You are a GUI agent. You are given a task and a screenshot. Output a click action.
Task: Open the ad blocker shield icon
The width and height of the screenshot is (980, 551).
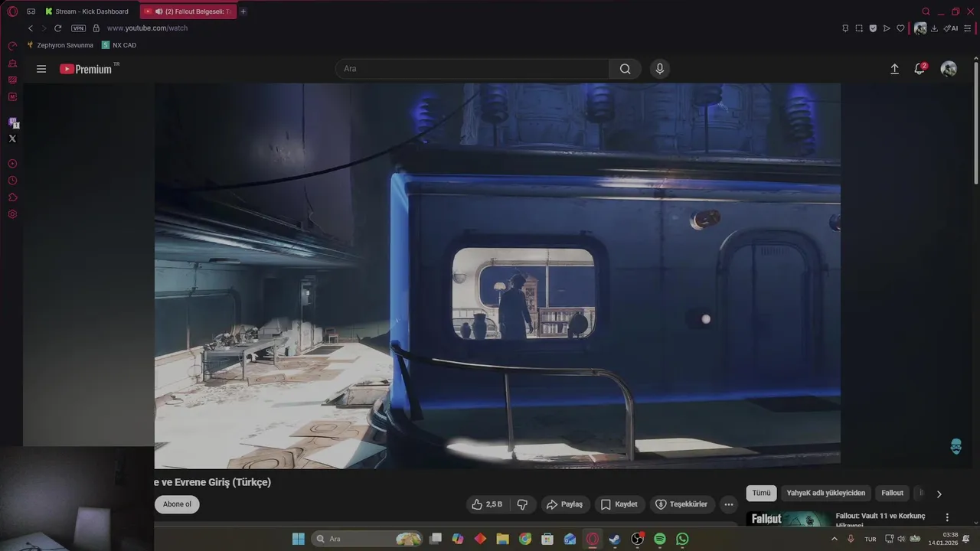coord(873,28)
